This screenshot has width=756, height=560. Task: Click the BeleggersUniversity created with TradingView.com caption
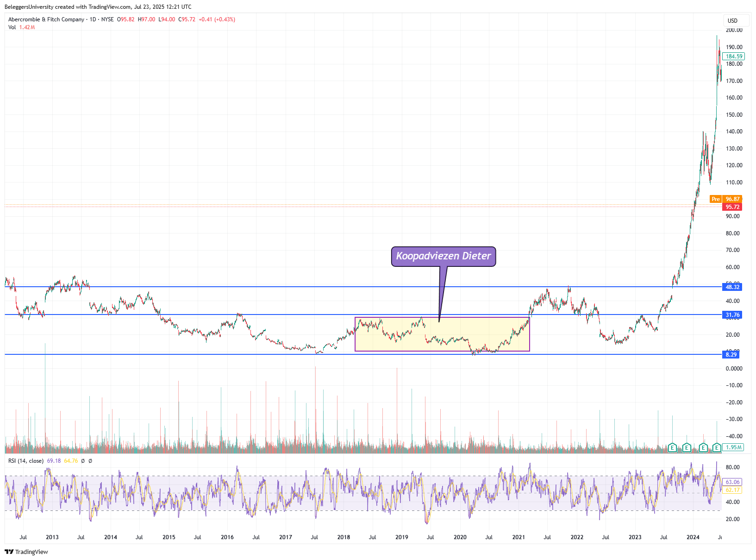pos(98,7)
